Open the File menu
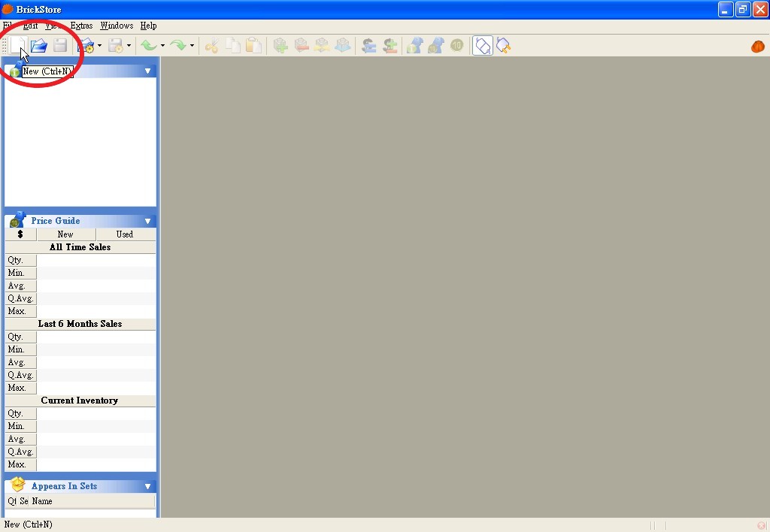770x532 pixels. 8,26
